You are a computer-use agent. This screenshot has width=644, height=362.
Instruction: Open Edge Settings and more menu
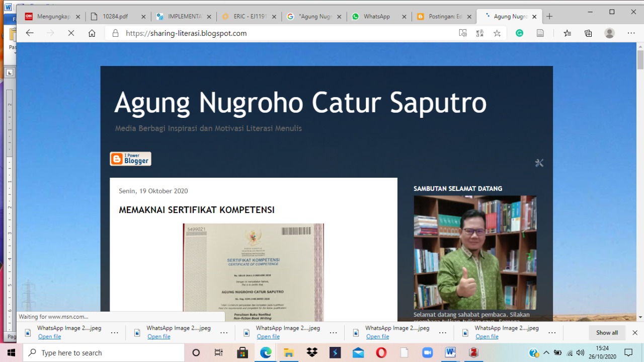coord(631,33)
